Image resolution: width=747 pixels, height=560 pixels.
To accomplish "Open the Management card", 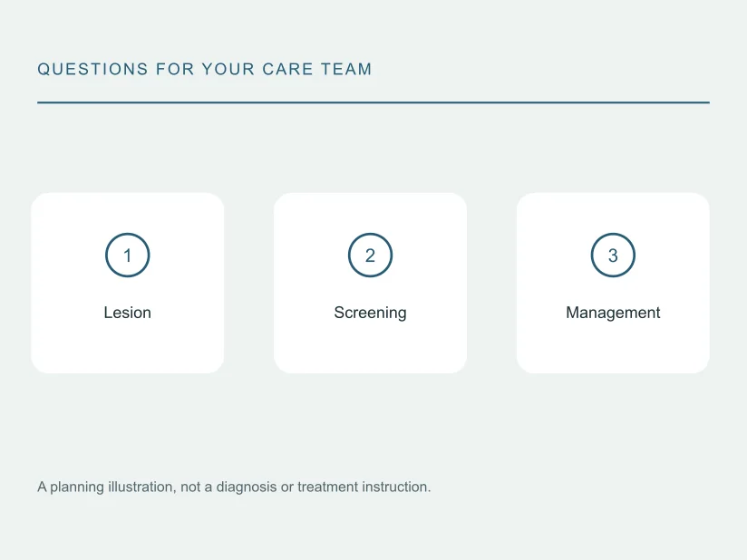I will pyautogui.click(x=613, y=283).
